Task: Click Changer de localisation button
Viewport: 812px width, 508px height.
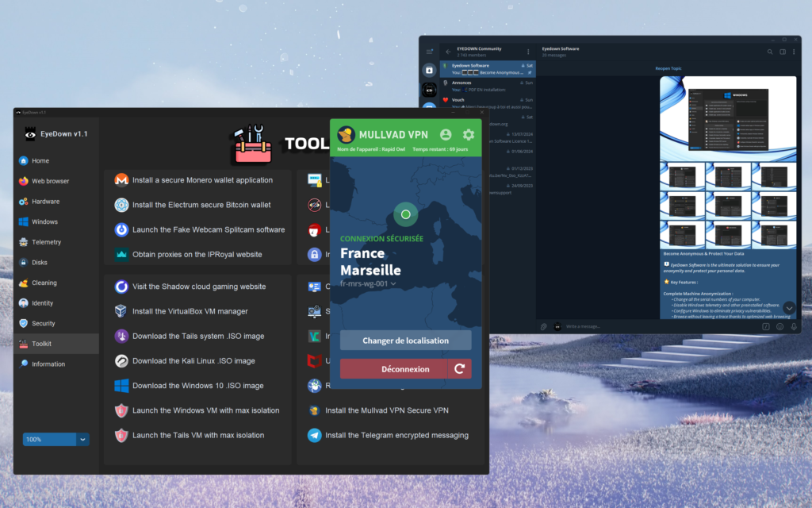Action: [405, 341]
